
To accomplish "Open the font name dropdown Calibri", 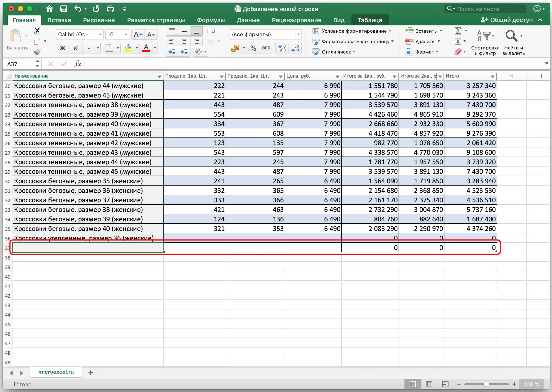I will coord(100,34).
